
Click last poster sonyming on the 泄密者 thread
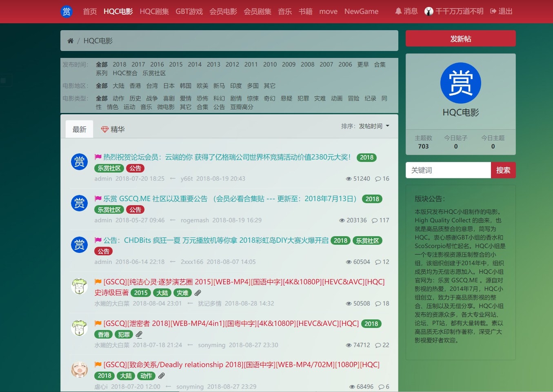pyautogui.click(x=211, y=345)
